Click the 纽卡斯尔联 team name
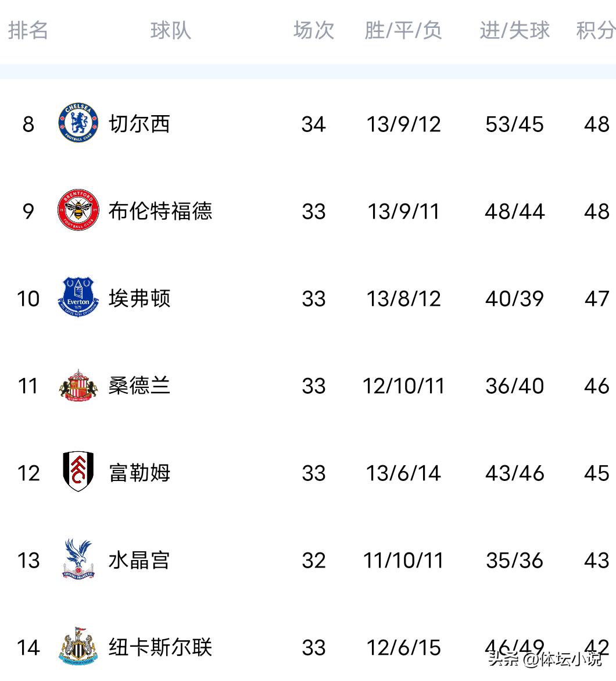 click(160, 647)
